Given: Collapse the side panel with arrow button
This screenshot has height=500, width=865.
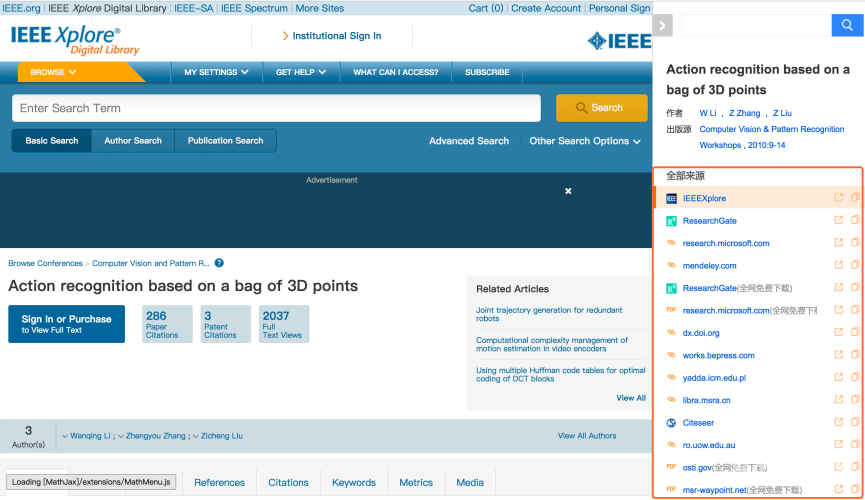Looking at the screenshot, I should [663, 25].
